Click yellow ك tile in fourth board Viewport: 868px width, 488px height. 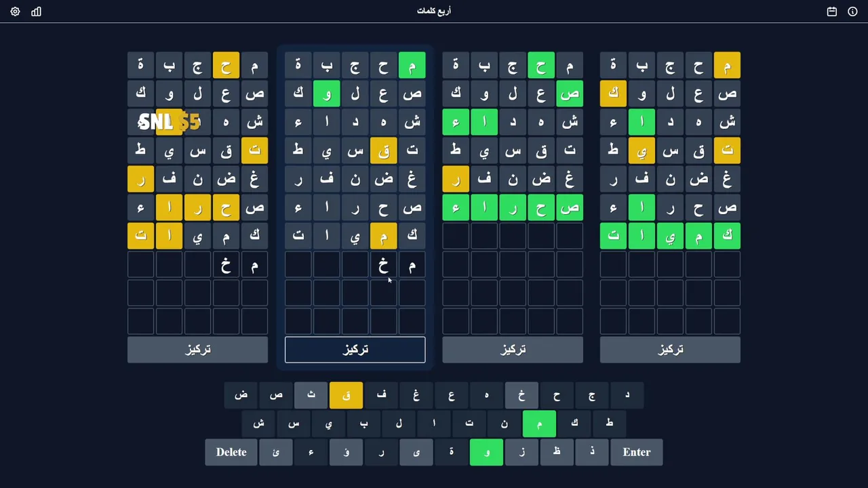tap(613, 94)
